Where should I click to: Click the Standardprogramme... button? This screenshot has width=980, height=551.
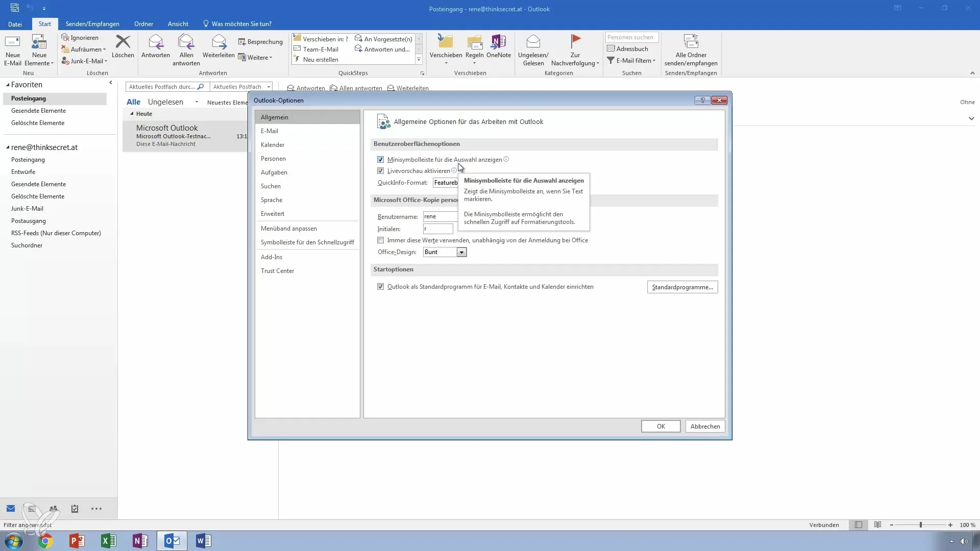(x=682, y=287)
